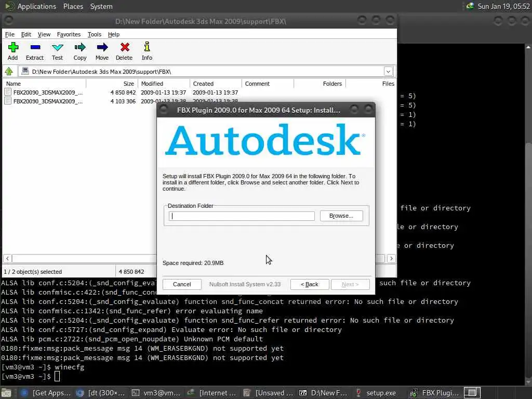Switch to [Internet ... taskbar item

pos(212,393)
